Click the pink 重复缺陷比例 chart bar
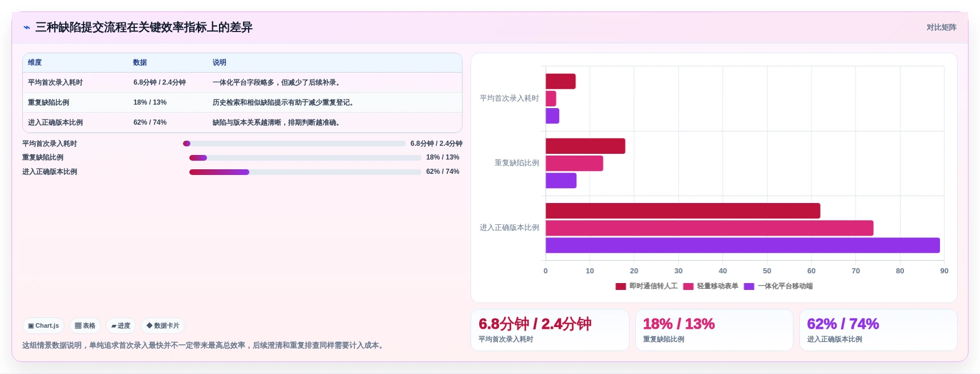This screenshot has height=374, width=980. tap(575, 164)
